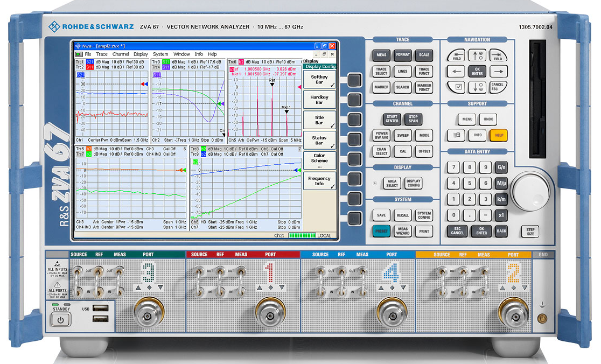The image size is (601, 364).
Task: Open SYSTEM CONFIG key
Action: coord(424,215)
